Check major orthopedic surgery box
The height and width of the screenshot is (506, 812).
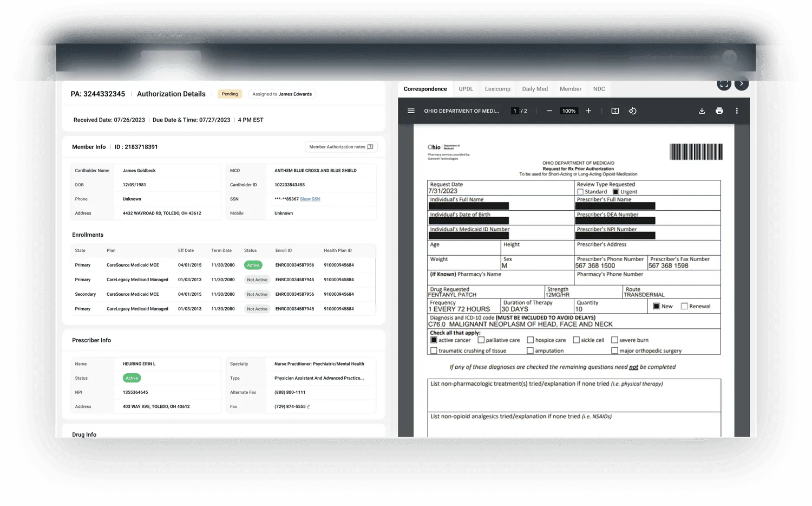coord(614,351)
